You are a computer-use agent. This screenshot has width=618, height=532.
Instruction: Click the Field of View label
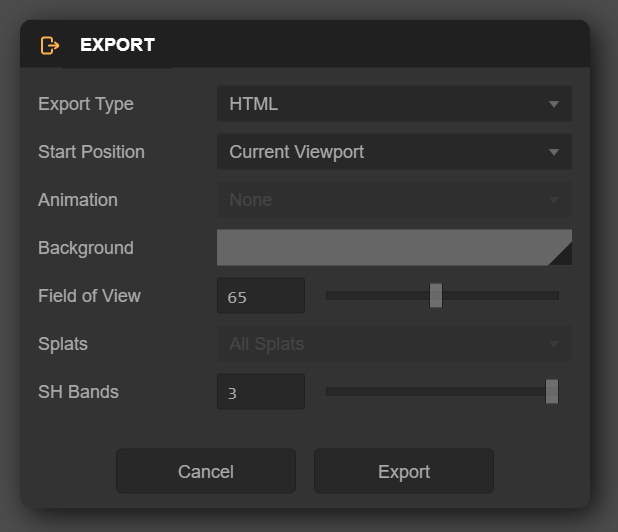[x=89, y=296]
